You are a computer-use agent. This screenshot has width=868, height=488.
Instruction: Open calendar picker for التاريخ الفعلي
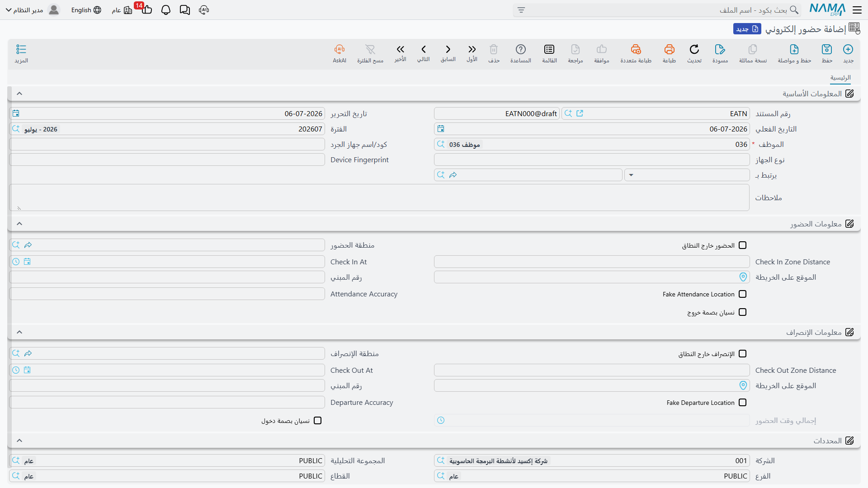pos(441,129)
